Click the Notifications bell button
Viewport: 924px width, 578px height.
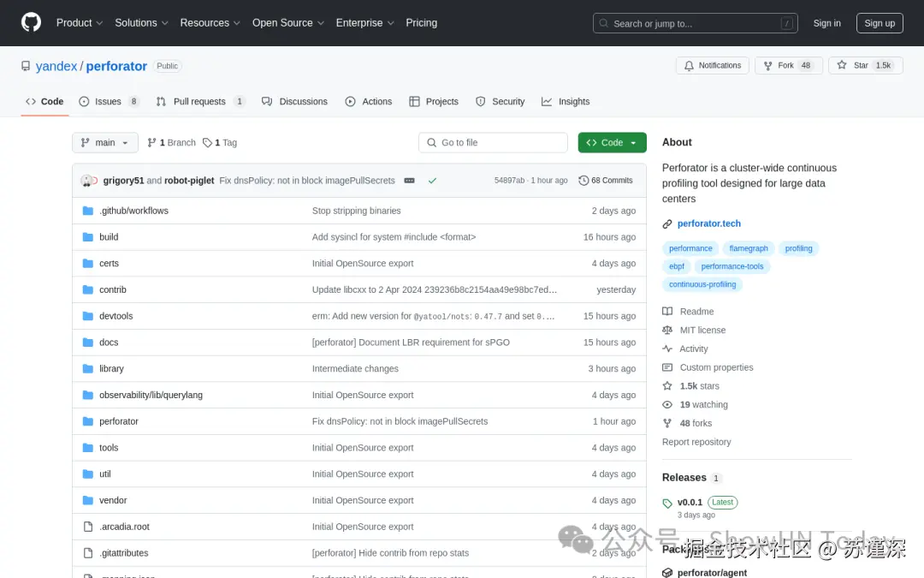[x=713, y=65]
